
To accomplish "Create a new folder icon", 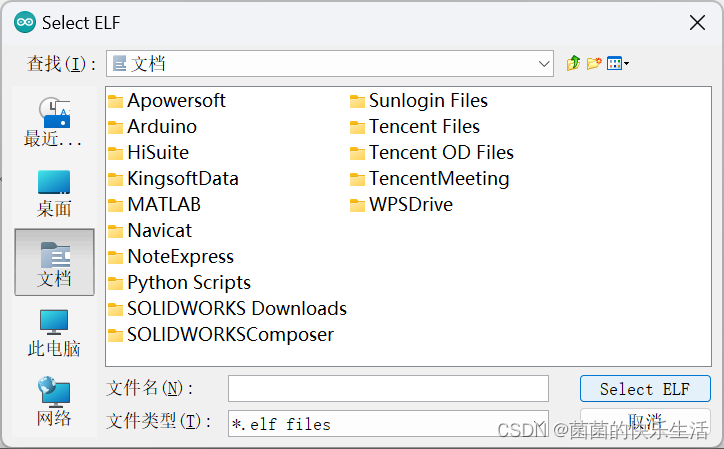I will (594, 63).
